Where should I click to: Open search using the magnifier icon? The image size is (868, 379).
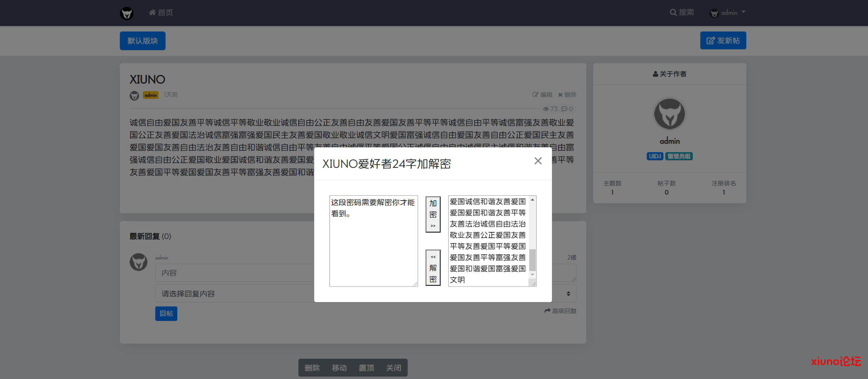673,12
